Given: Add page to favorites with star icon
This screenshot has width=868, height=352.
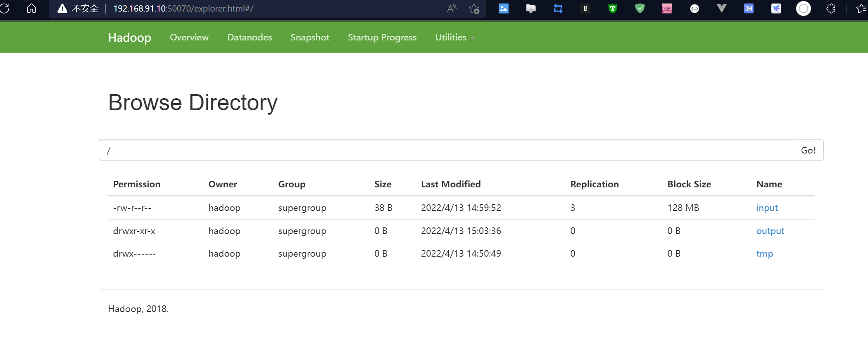Looking at the screenshot, I should [x=474, y=8].
